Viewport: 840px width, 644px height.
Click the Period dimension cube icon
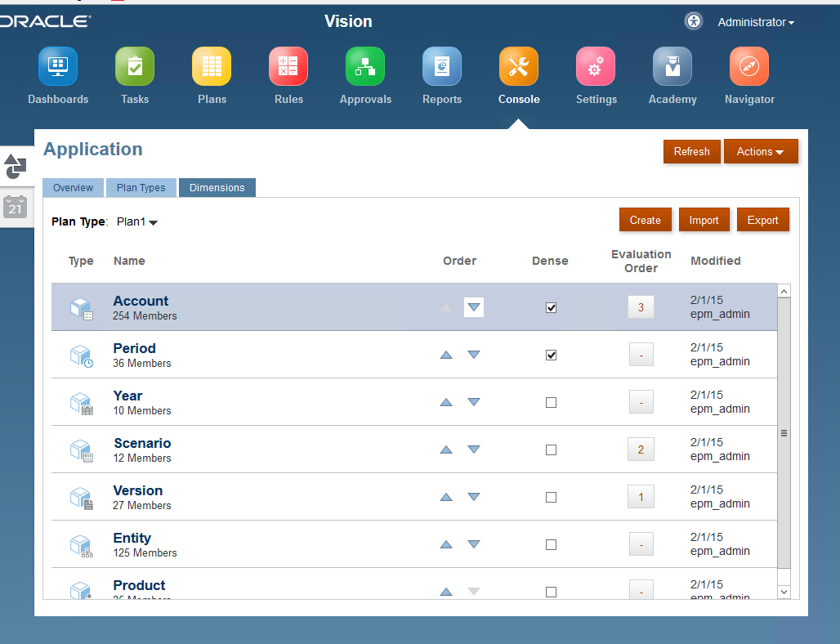point(82,356)
